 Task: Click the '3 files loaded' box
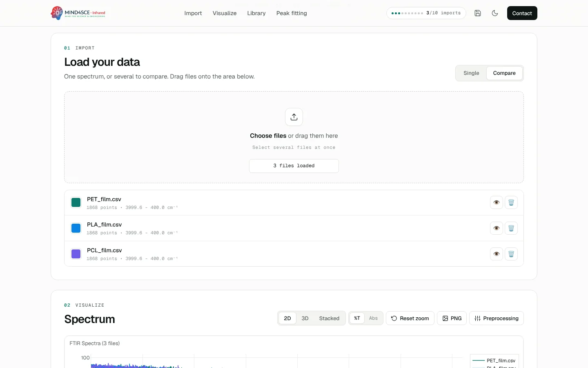[294, 166]
